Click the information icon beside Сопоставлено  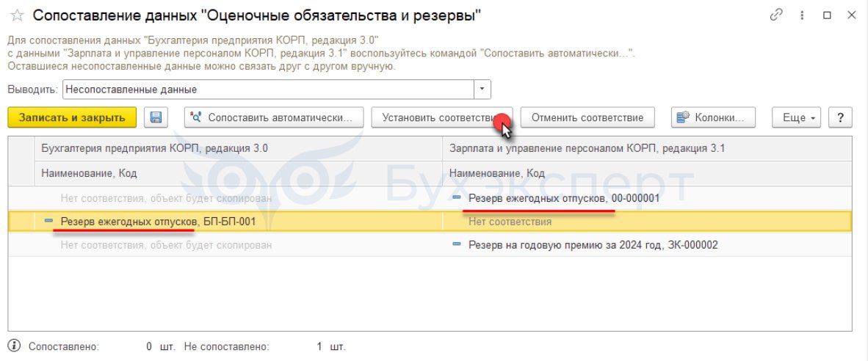(15, 346)
